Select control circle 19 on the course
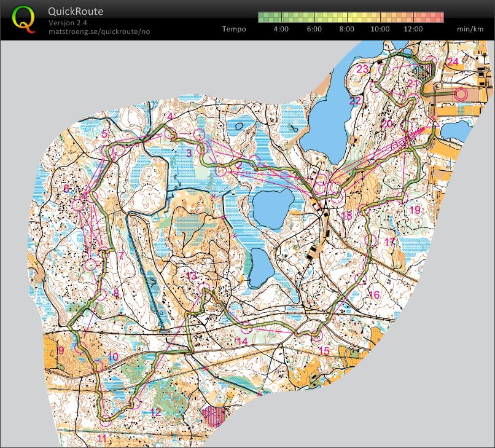This screenshot has height=448, width=495. (x=402, y=198)
